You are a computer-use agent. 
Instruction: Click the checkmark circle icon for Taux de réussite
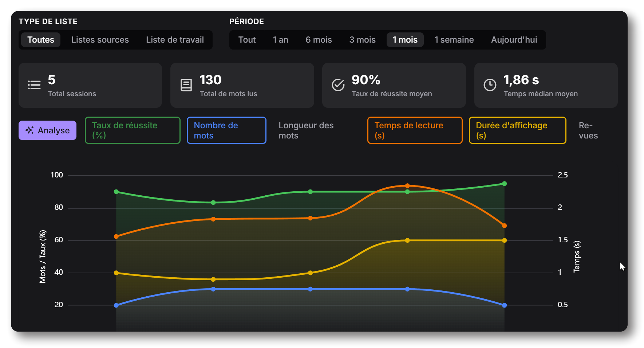(x=338, y=85)
